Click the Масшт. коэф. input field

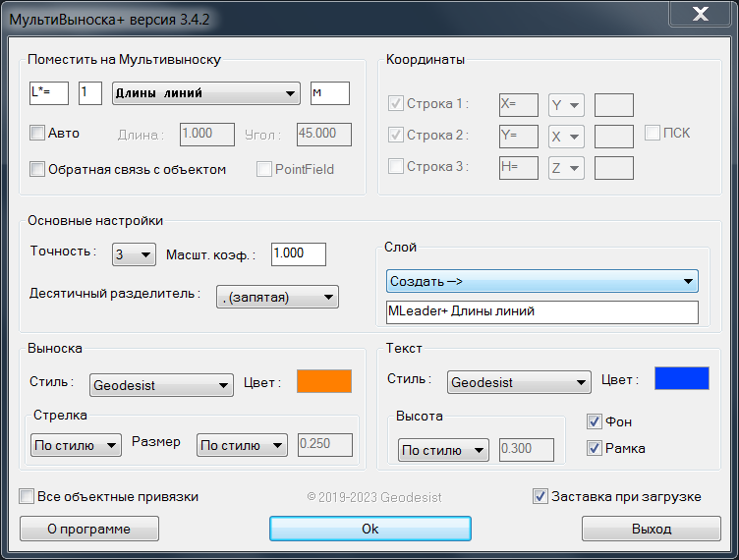click(298, 253)
